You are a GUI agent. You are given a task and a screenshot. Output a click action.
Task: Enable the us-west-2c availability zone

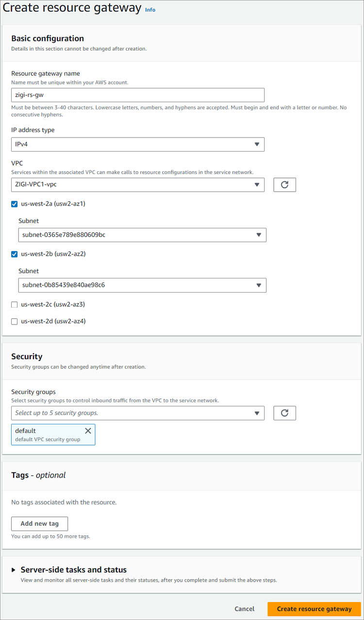click(15, 305)
